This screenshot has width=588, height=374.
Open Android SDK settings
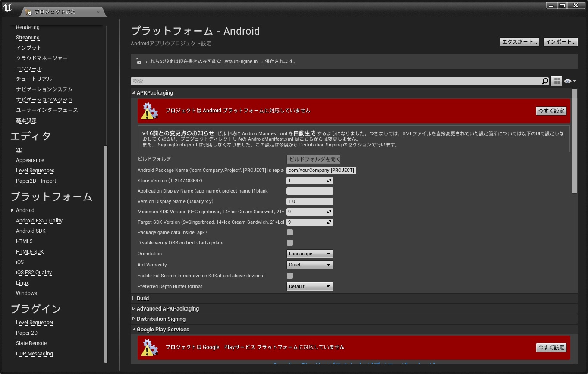coord(31,231)
